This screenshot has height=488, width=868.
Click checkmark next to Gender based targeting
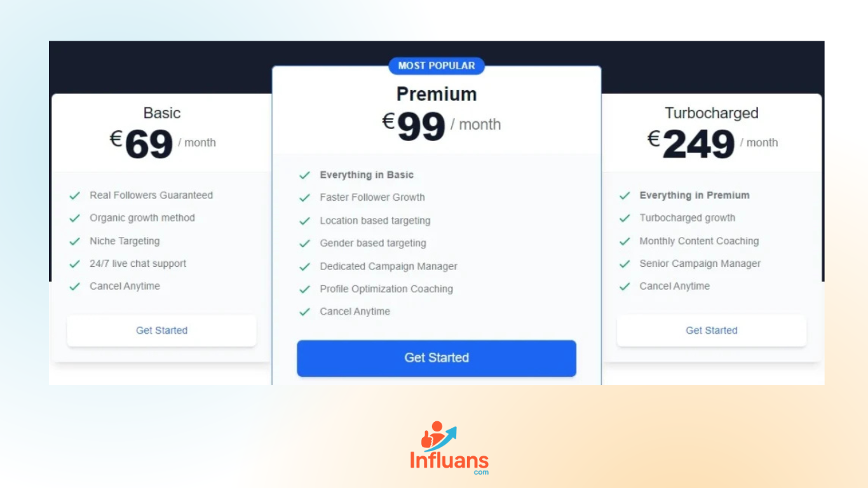click(305, 243)
